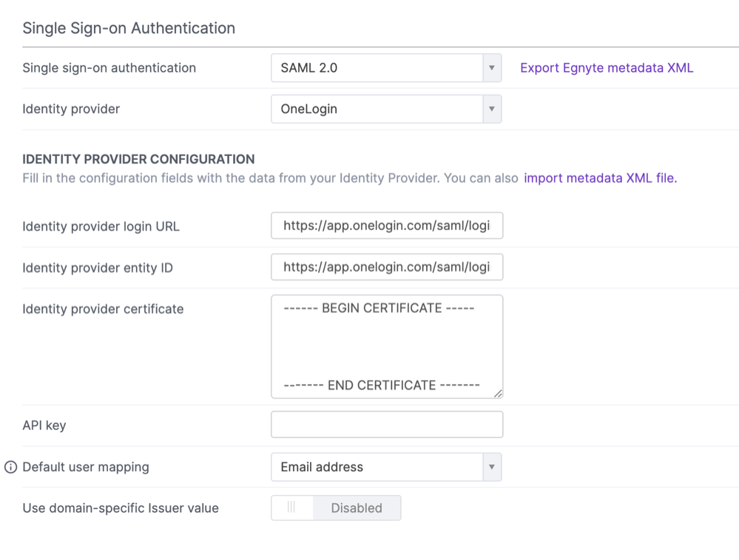
Task: Open the Default user mapping combo box
Action: (377, 467)
